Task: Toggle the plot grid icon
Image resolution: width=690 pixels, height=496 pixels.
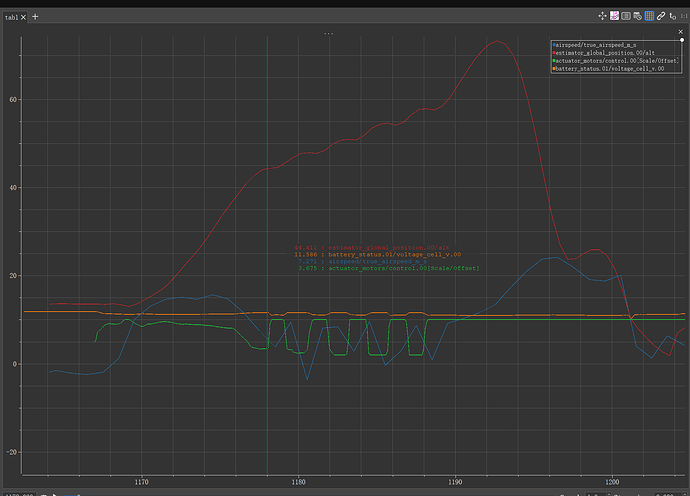Action: 649,16
